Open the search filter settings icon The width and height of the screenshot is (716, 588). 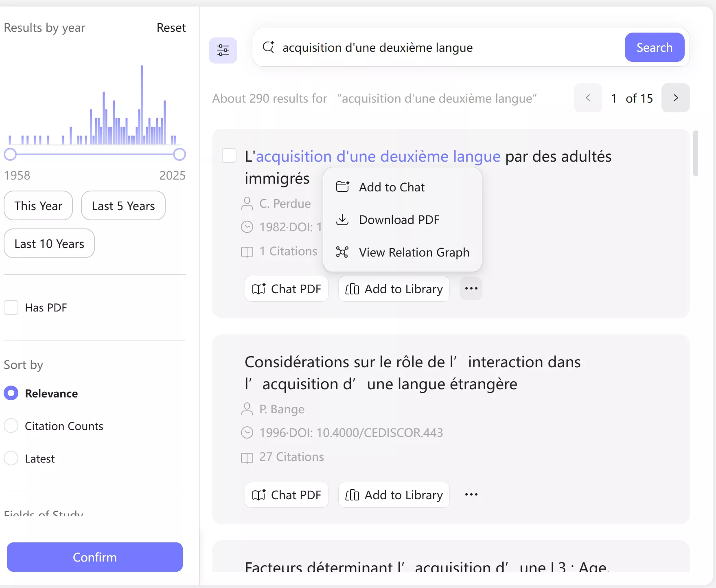tap(223, 50)
